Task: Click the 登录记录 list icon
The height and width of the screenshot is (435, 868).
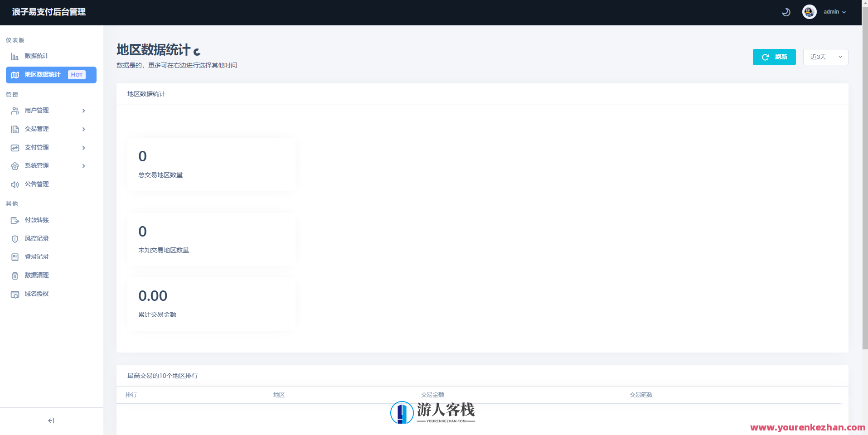Action: (15, 257)
